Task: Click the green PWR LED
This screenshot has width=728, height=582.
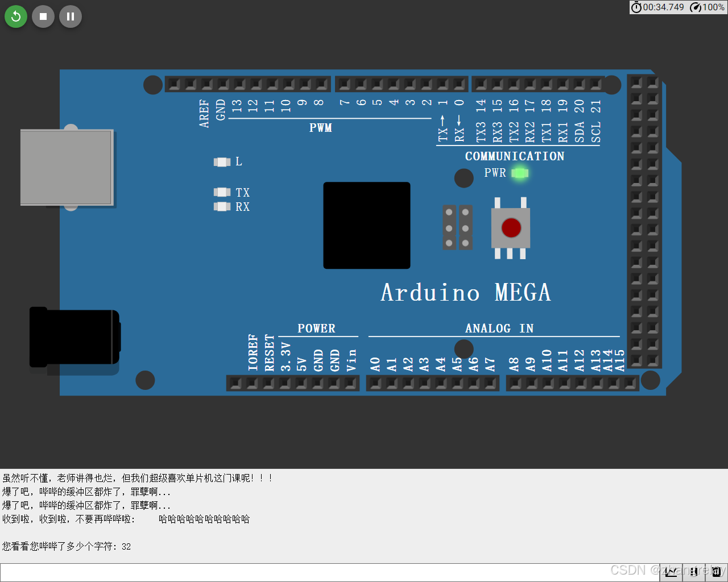Action: [520, 173]
